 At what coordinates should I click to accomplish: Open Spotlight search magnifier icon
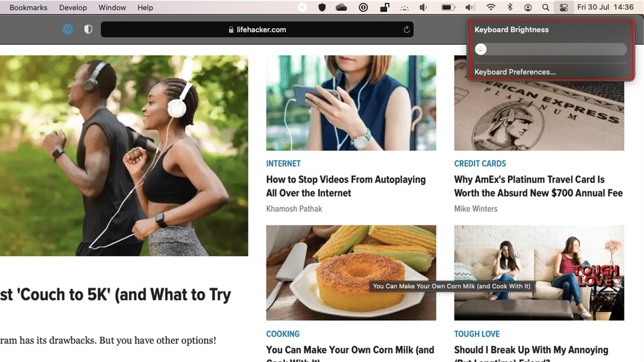[546, 7]
